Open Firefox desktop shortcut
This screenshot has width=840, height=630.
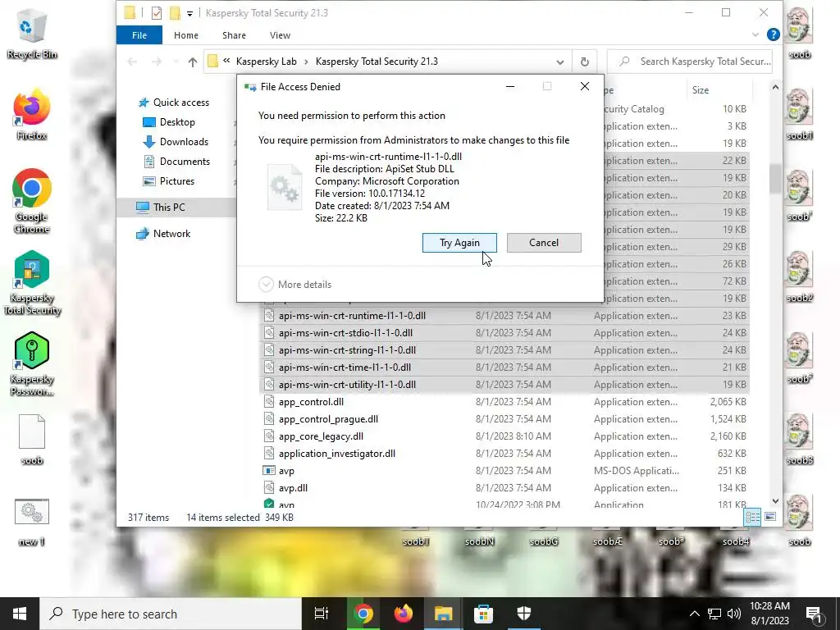click(x=32, y=116)
